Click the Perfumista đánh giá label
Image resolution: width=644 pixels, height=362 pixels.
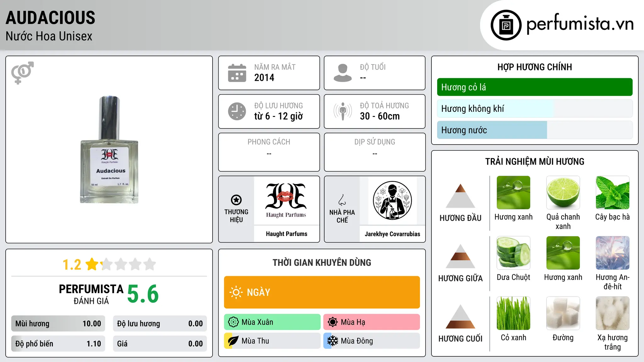pos(91,294)
